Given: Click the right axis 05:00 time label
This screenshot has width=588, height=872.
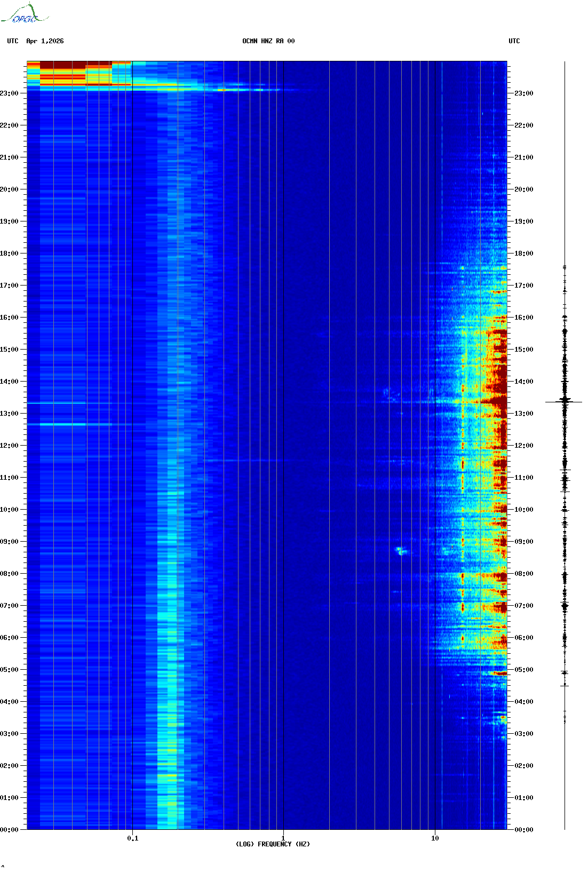Looking at the screenshot, I should [524, 670].
